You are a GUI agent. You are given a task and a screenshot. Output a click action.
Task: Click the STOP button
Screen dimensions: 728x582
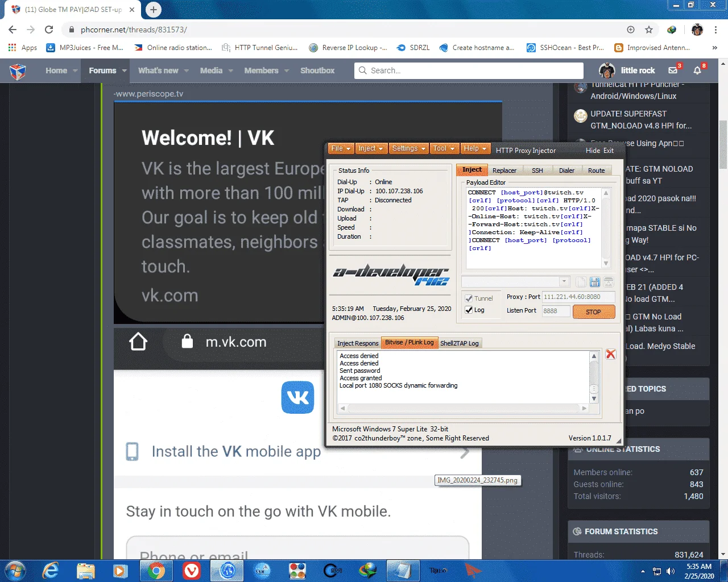point(593,311)
